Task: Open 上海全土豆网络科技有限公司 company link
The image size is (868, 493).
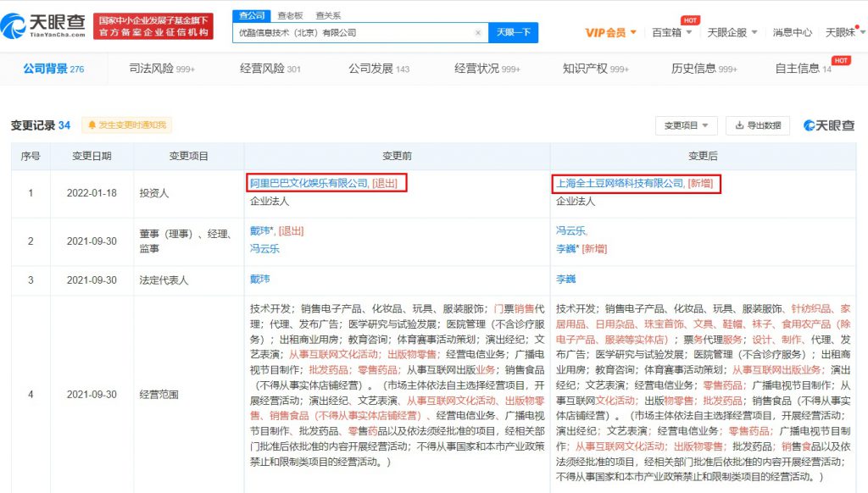Action: coord(620,183)
